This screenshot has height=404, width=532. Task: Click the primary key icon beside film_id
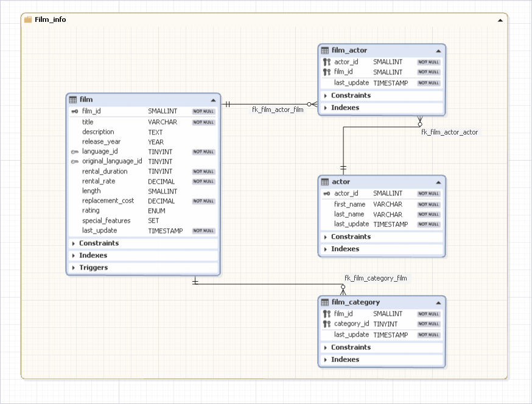[74, 111]
